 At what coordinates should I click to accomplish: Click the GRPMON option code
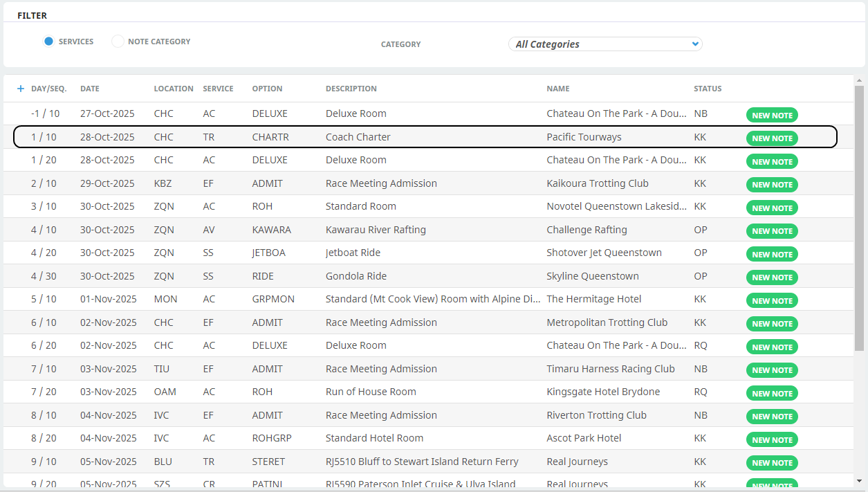tap(273, 299)
